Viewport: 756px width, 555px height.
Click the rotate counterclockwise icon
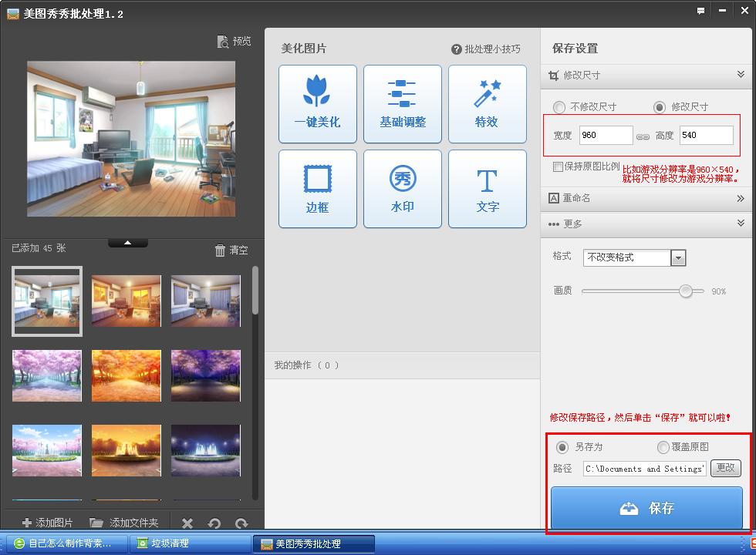[214, 523]
